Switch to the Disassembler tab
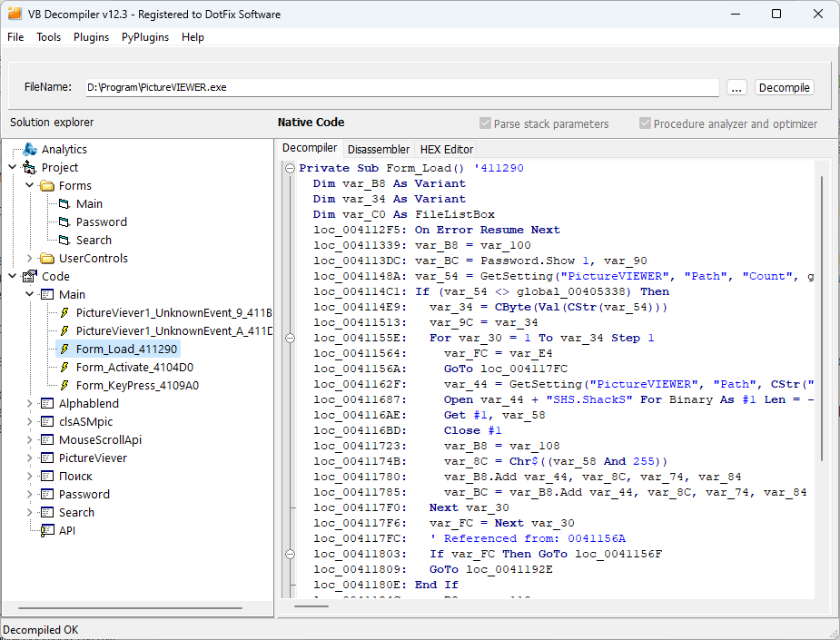 pos(379,150)
